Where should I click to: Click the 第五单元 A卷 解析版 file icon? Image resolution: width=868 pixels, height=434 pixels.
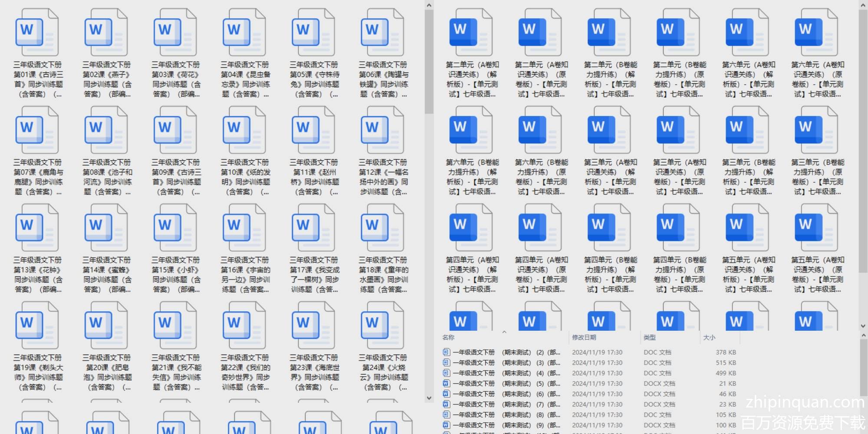pyautogui.click(x=747, y=228)
